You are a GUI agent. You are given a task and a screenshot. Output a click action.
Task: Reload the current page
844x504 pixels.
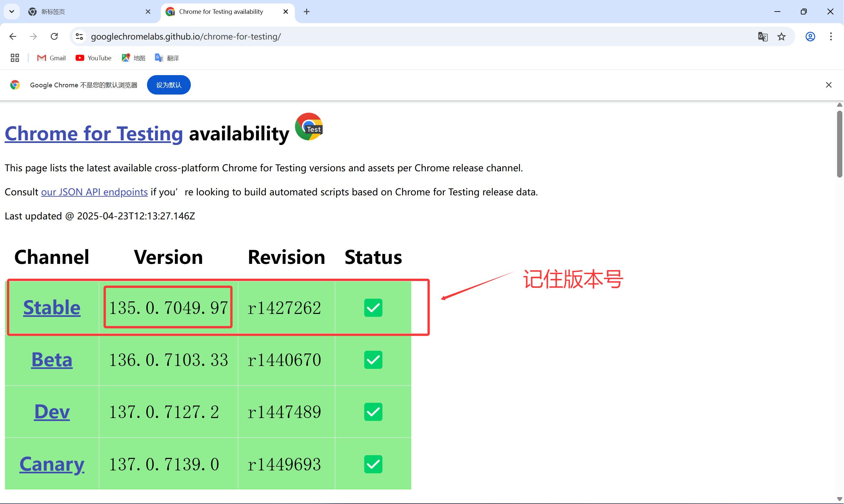tap(54, 36)
